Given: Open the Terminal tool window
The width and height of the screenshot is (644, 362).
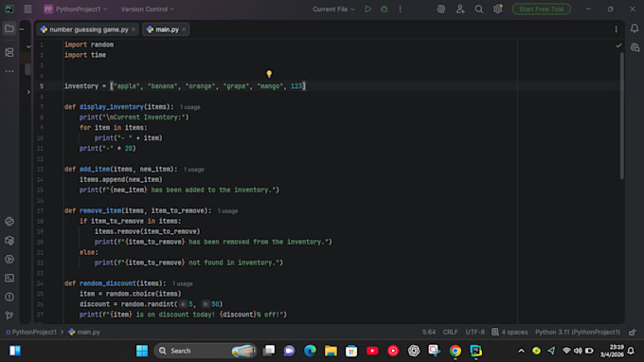Looking at the screenshot, I should click(x=9, y=279).
